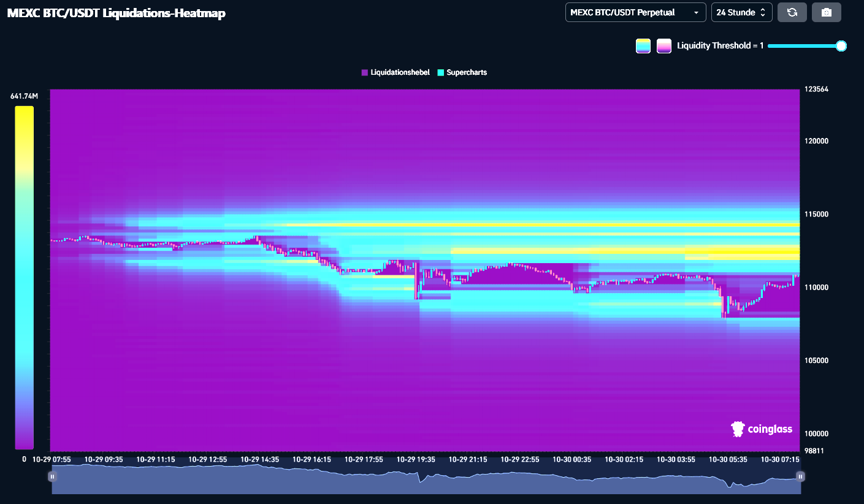The height and width of the screenshot is (504, 864).
Task: Click the Coinglass logo watermark
Action: pyautogui.click(x=762, y=429)
